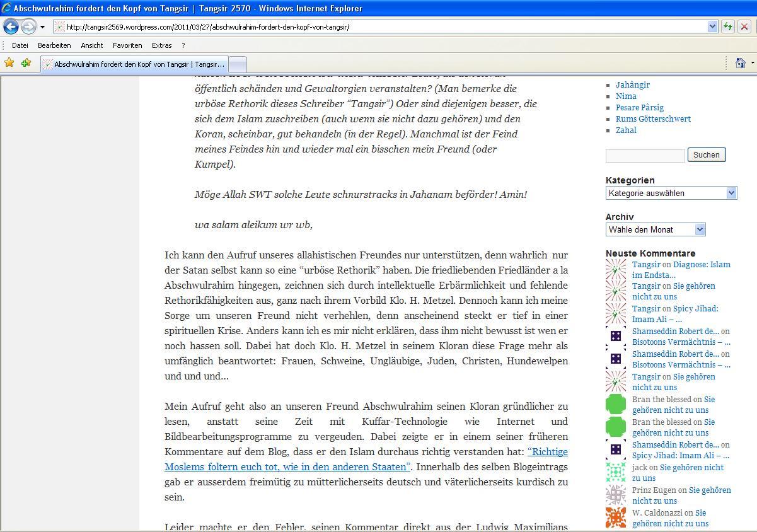Open the Datei menu
The width and height of the screenshot is (757, 532).
20,45
